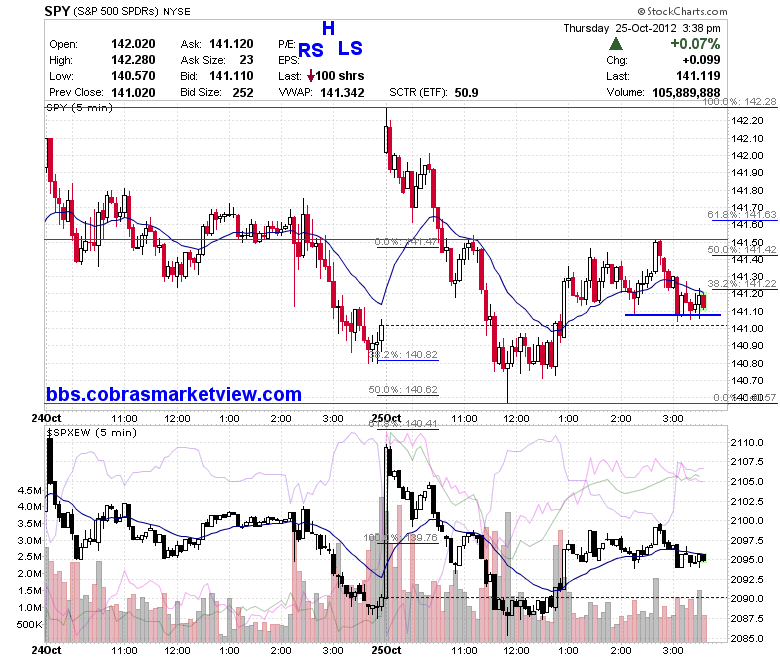Click the SCTR (ETF) value 50.9
Viewport: 780px width, 659px height.
[x=467, y=93]
